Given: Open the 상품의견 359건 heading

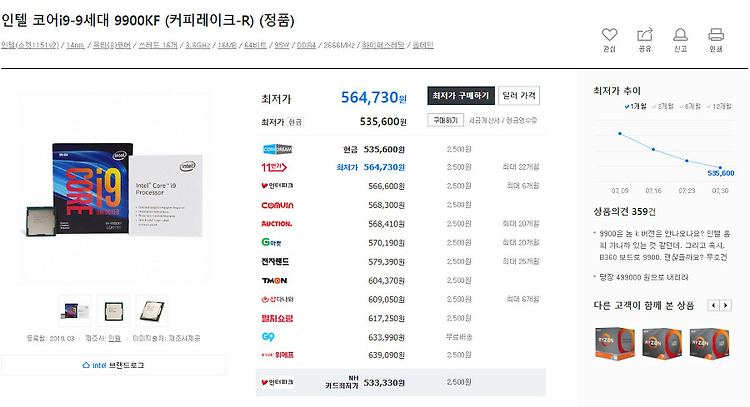Looking at the screenshot, I should click(x=624, y=211).
